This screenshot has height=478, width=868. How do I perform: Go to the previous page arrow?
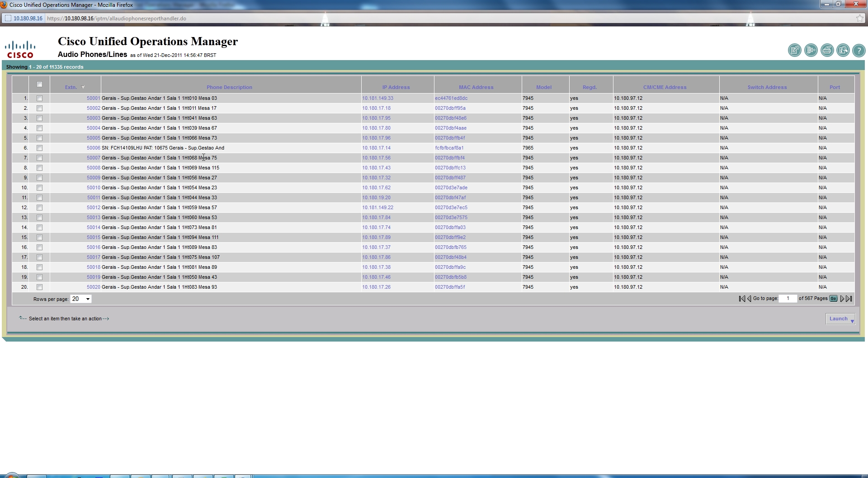tap(749, 299)
